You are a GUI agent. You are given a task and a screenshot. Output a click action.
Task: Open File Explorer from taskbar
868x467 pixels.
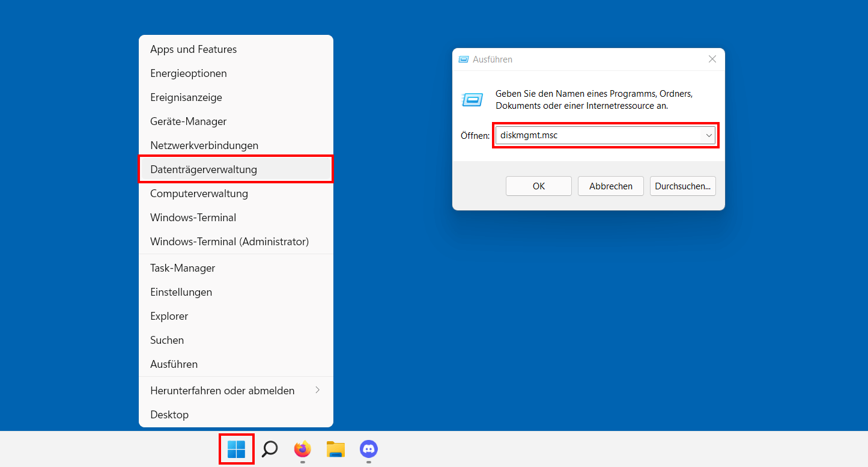[x=336, y=449]
